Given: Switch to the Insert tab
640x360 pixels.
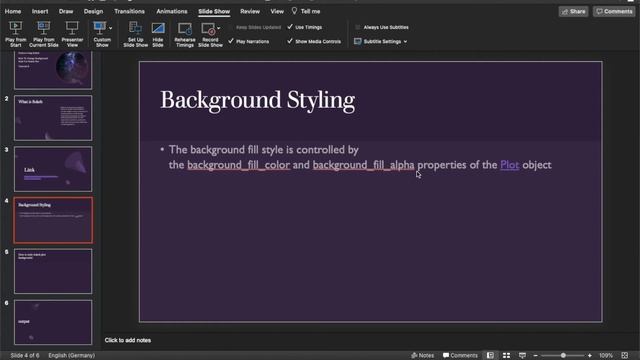Looking at the screenshot, I should pos(40,11).
